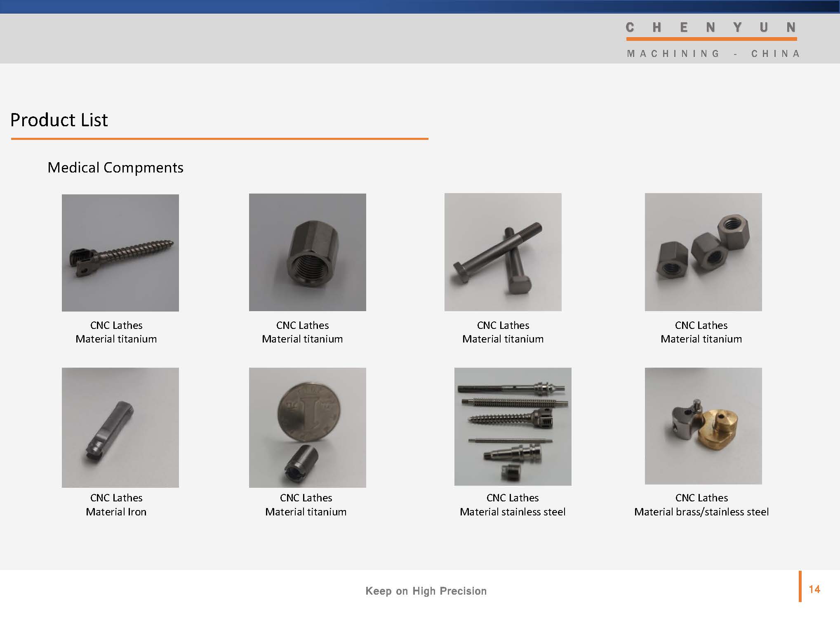Select the brass and stainless steel parts photo

(x=704, y=426)
